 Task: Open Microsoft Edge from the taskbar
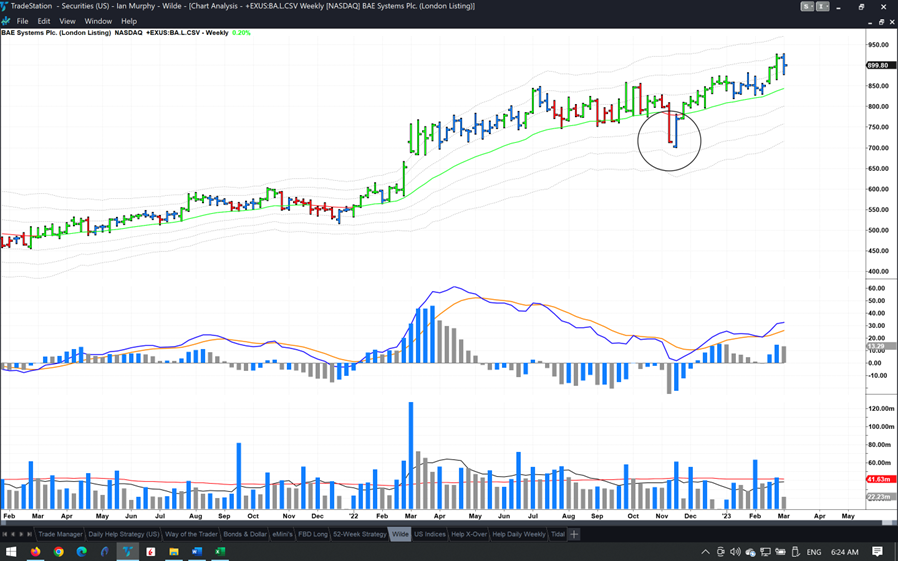pos(81,552)
